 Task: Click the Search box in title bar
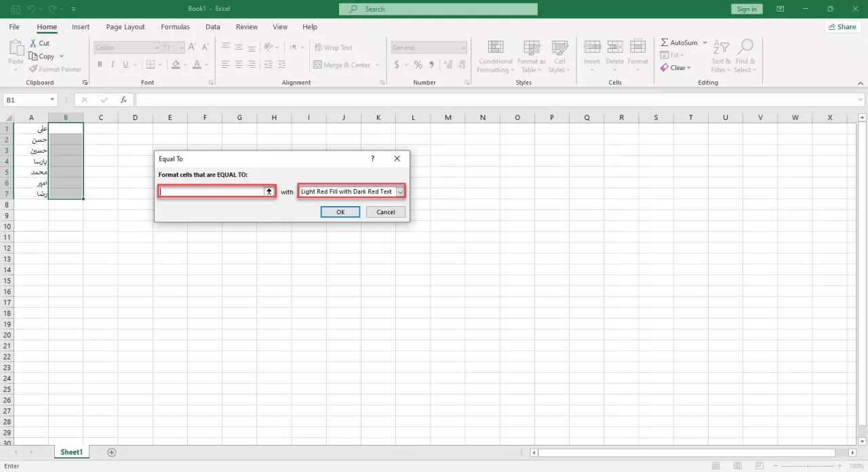click(438, 9)
